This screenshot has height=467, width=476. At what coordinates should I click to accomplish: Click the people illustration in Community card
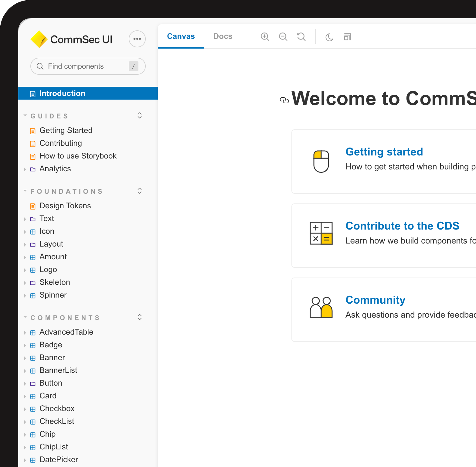(321, 307)
